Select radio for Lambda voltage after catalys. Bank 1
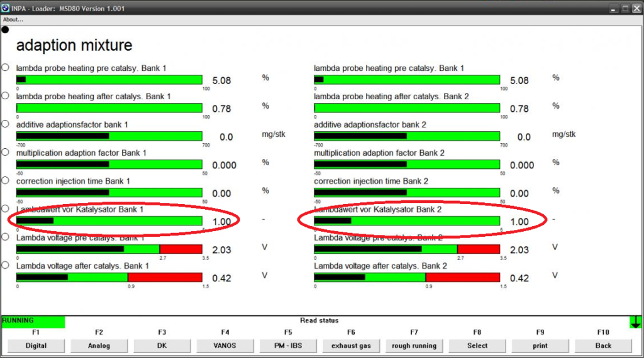The image size is (644, 358). [5, 265]
